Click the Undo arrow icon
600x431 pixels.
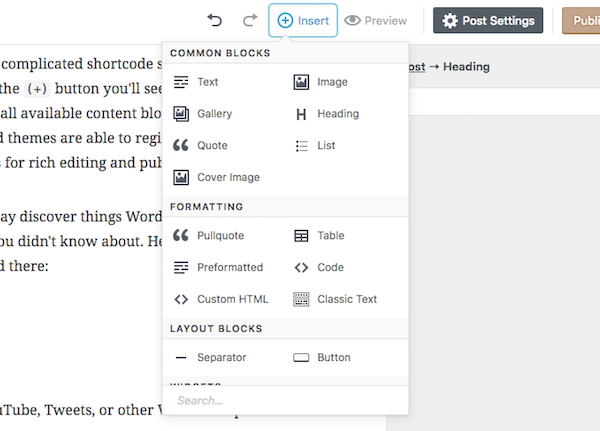tap(215, 20)
